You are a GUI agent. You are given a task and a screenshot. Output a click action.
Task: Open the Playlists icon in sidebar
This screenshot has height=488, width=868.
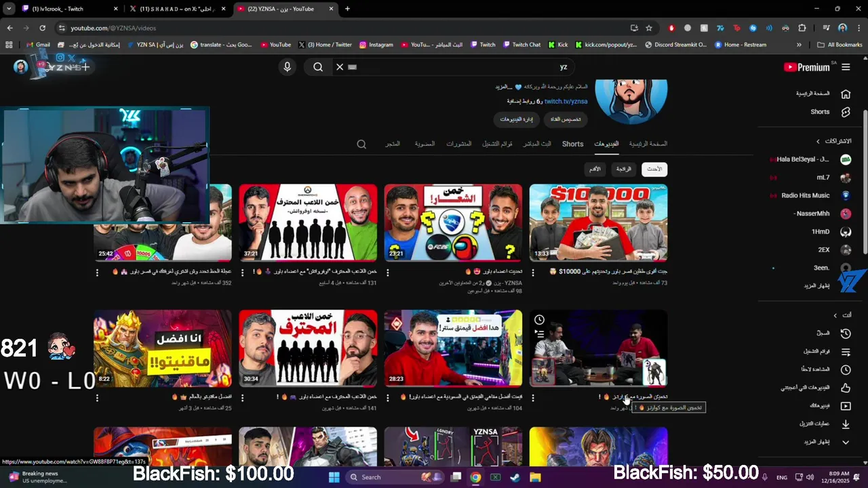[846, 352]
